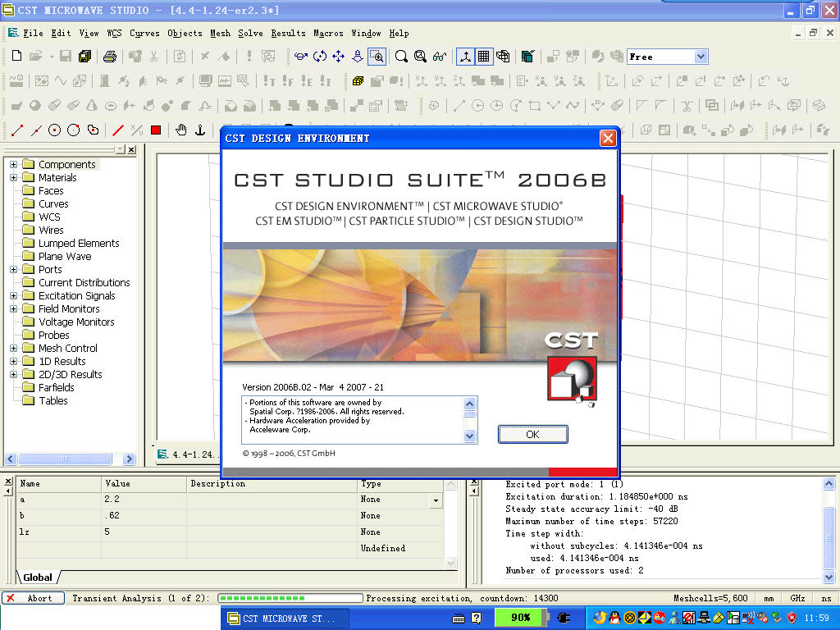This screenshot has height=630, width=840.
Task: Pick the circle center pick tool
Action: click(55, 130)
